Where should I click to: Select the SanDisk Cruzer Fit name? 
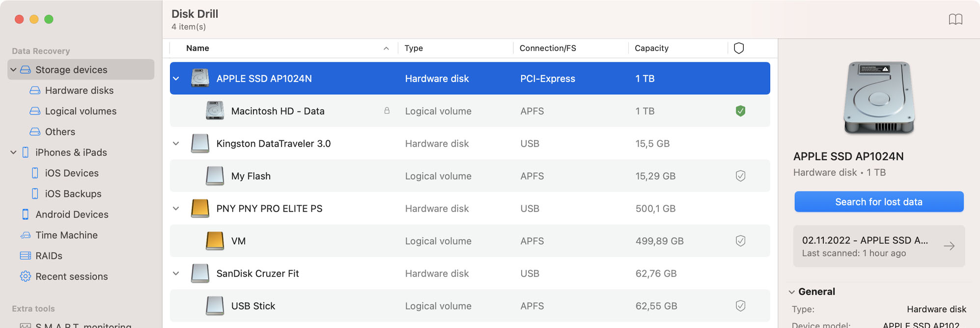coord(257,273)
